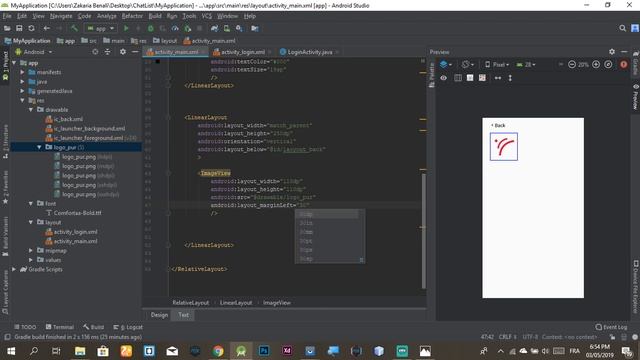This screenshot has width=640, height=360.
Task: Open the AVD Manager icon
Action: click(x=227, y=28)
